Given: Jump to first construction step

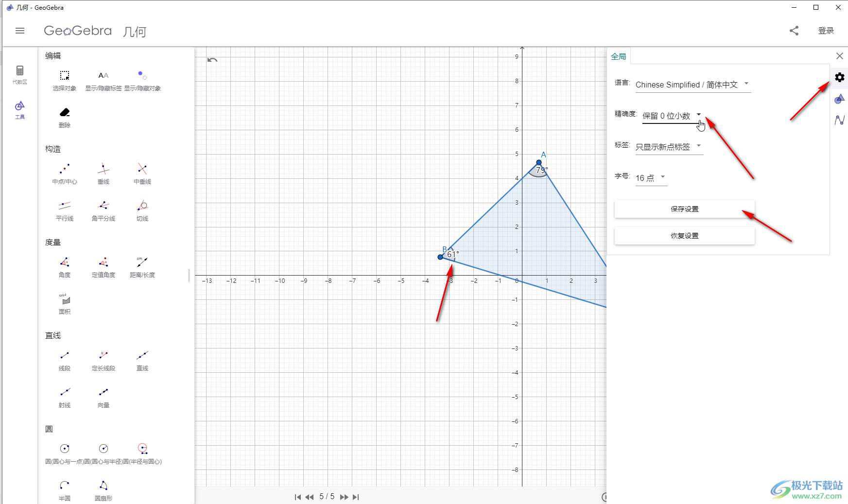Looking at the screenshot, I should tap(297, 497).
